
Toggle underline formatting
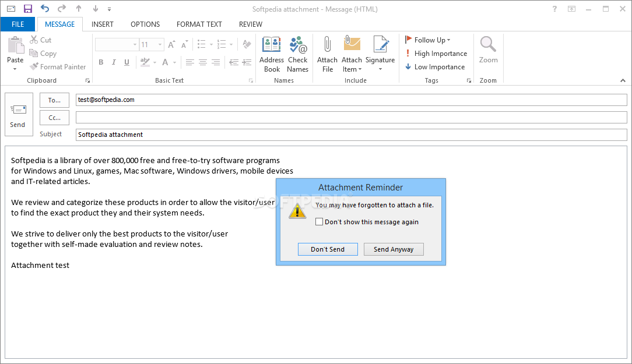click(127, 62)
